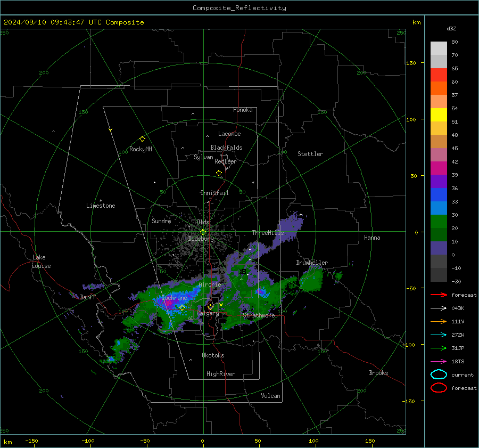Click the red forecast ellipse symbol
Screen dimensions: 479x448
439,388
